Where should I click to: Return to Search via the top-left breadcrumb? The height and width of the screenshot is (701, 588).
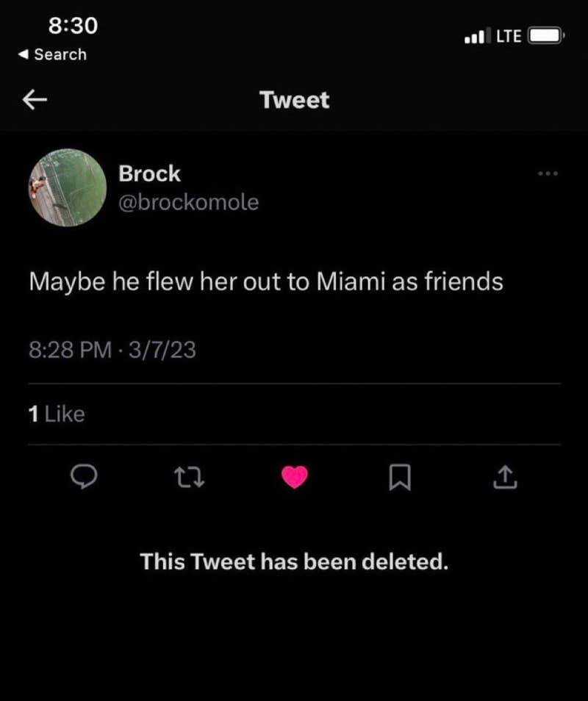[x=52, y=54]
